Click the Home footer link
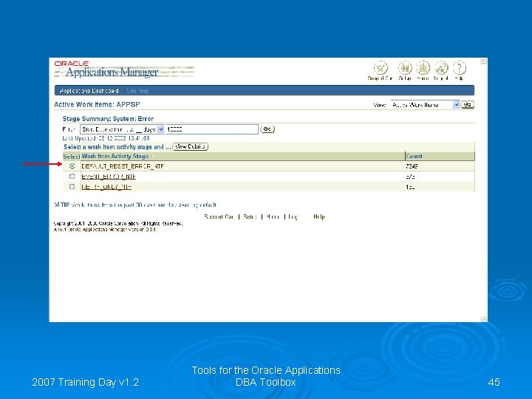532x399 pixels. 273,216
